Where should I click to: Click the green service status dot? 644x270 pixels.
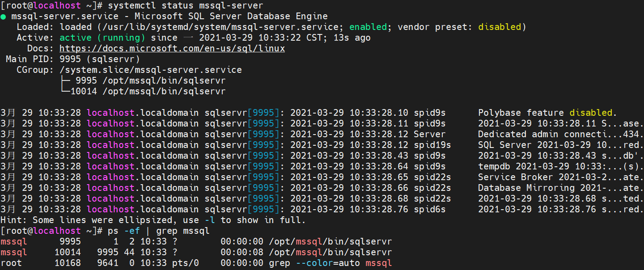coord(3,17)
